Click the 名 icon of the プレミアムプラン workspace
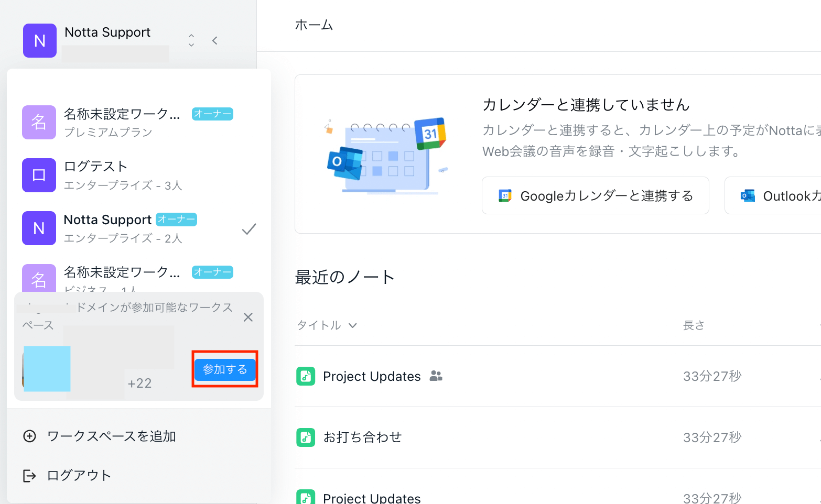This screenshot has width=821, height=504. [39, 122]
